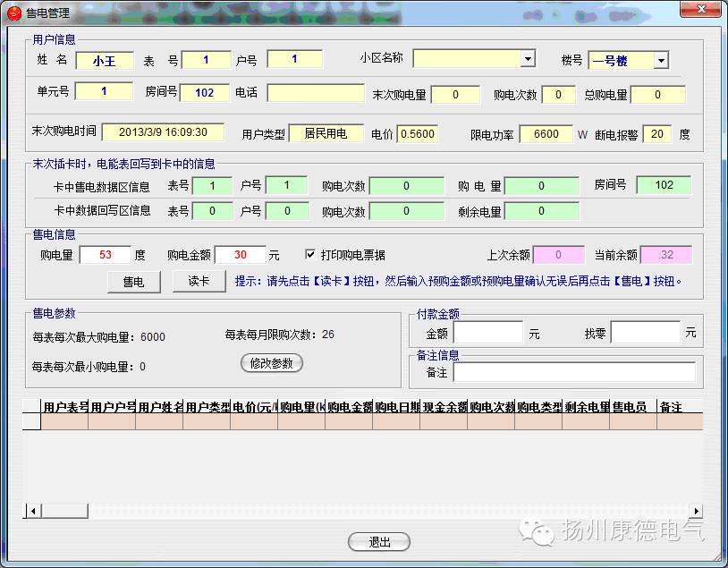Click the 找零 input field
Image resolution: width=728 pixels, height=568 pixels.
coord(647,332)
